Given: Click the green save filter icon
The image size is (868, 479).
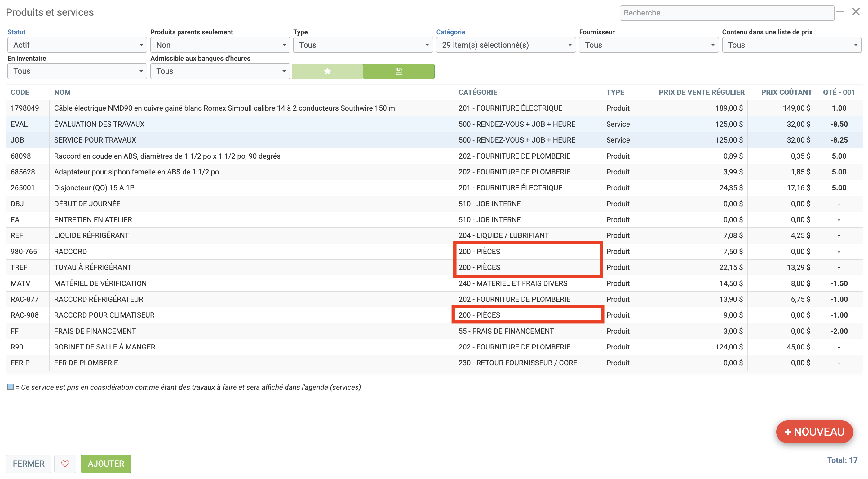Looking at the screenshot, I should [398, 71].
